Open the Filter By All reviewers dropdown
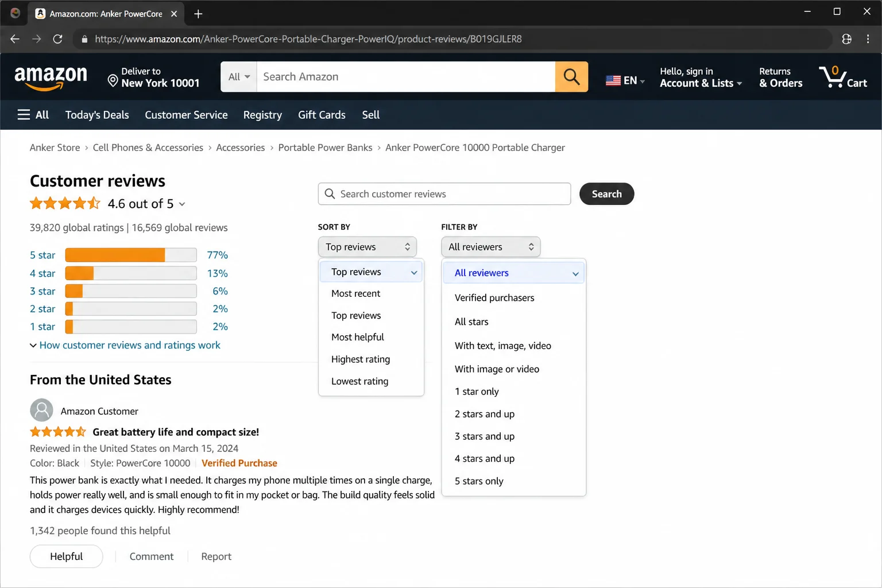 [491, 247]
